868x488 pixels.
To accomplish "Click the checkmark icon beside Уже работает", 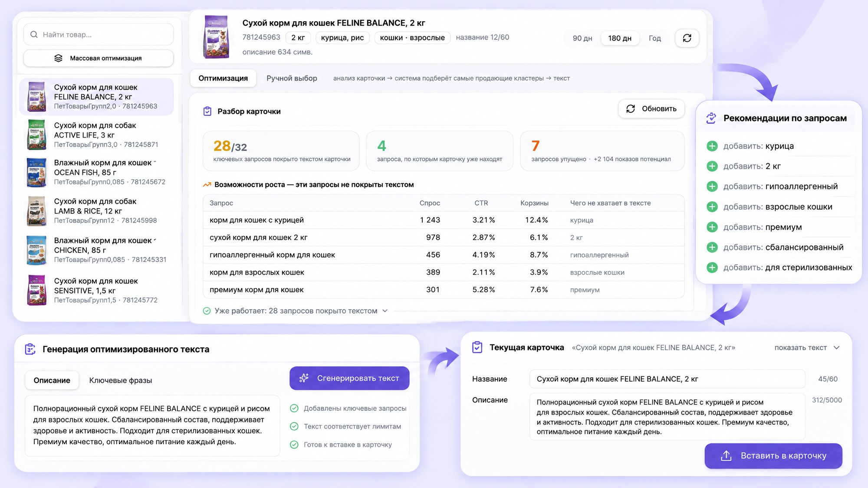I will pos(207,311).
